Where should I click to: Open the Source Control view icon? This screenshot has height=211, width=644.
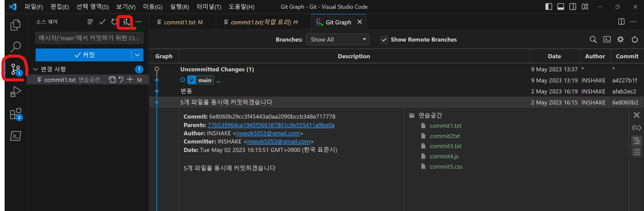[15, 69]
